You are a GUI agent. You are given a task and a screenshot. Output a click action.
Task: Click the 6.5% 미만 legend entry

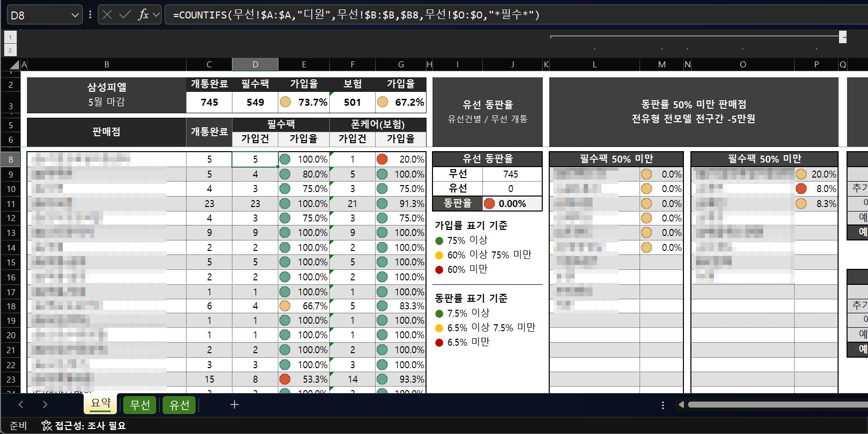tap(462, 342)
